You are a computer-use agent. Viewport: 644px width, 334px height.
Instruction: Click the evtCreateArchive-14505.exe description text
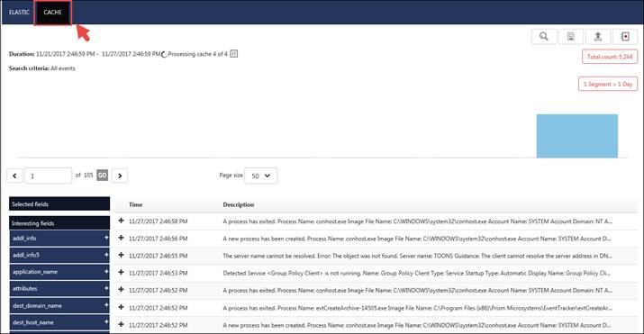417,308
